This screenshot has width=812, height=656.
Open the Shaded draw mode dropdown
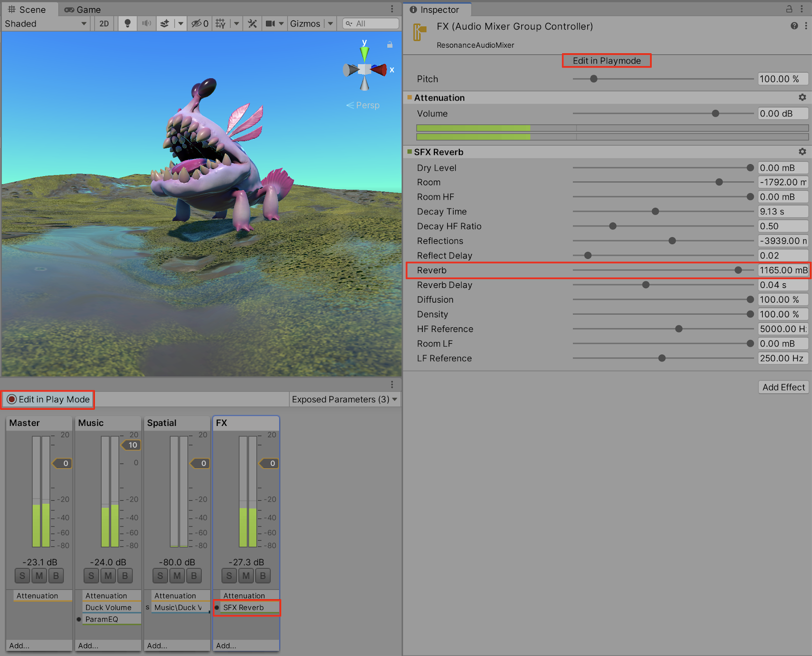click(x=46, y=23)
